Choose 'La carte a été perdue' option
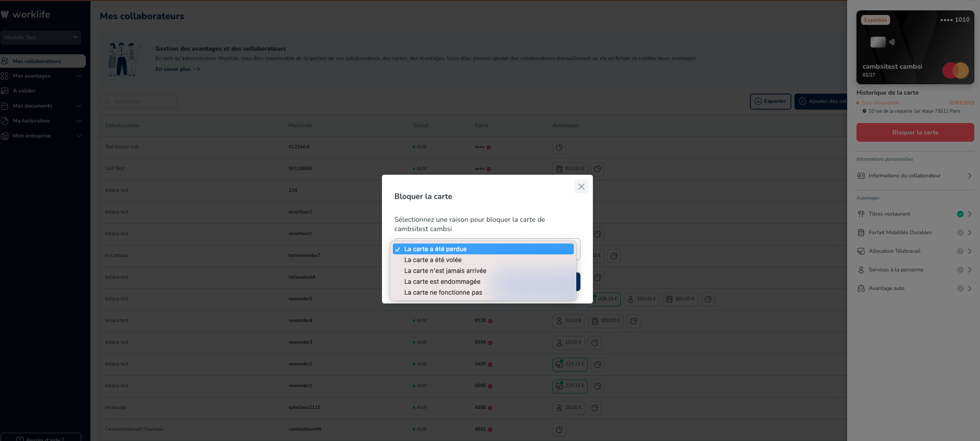This screenshot has height=441, width=980. [435, 249]
